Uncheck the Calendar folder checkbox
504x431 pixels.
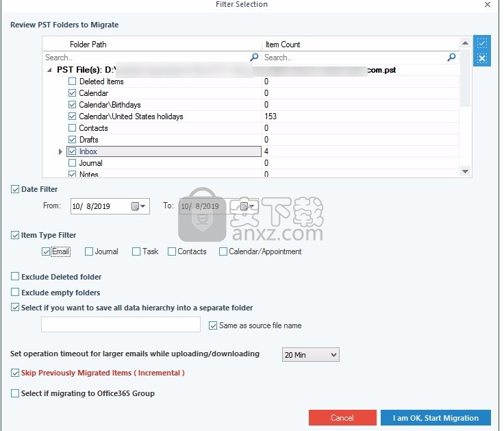tap(73, 93)
